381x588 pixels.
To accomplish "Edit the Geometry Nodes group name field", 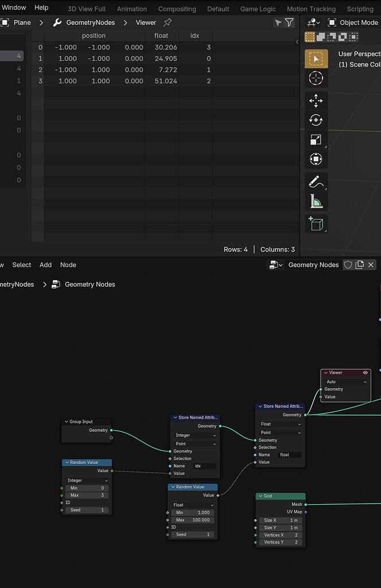I will 313,265.
